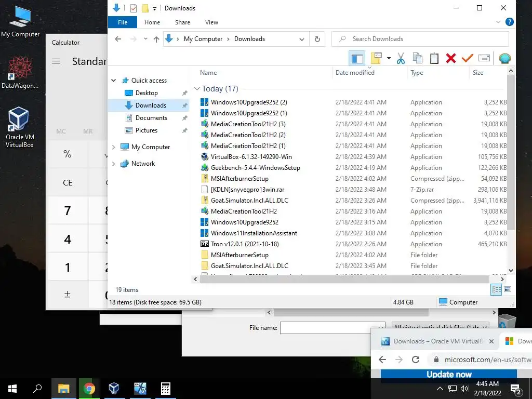The height and width of the screenshot is (399, 532).
Task: Click the Cut scissors icon in toolbar
Action: tap(401, 58)
